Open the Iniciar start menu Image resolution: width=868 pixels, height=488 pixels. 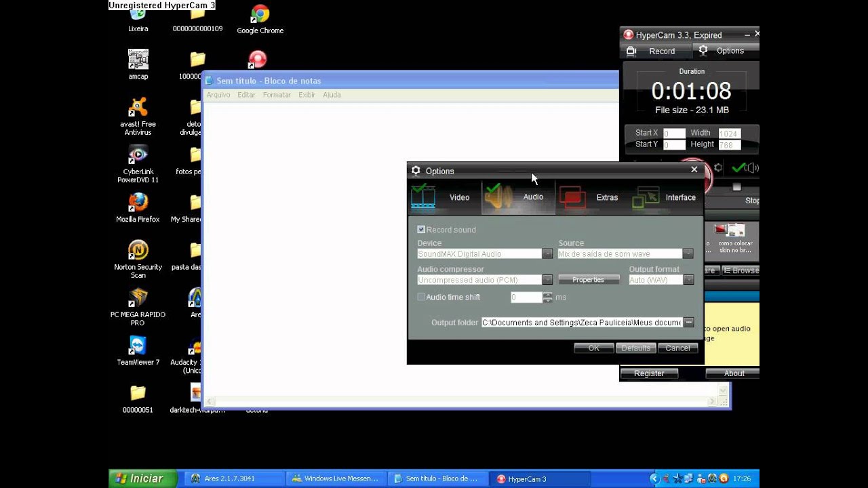coord(143,479)
